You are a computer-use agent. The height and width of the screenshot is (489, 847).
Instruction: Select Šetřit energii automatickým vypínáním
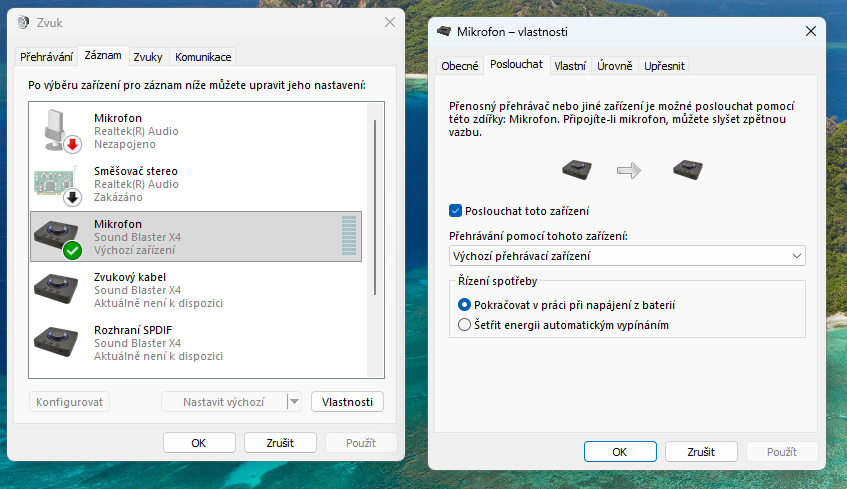[x=464, y=325]
